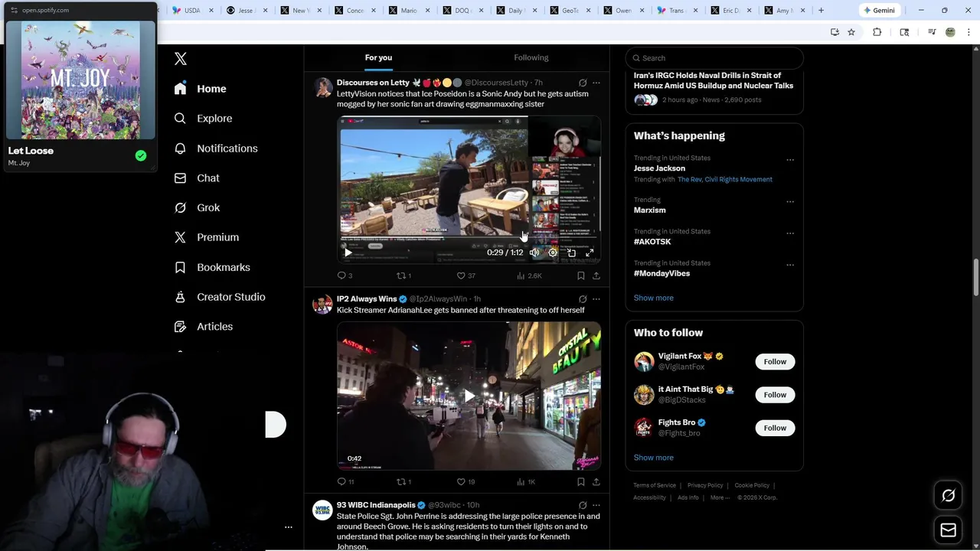This screenshot has width=980, height=551.
Task: Open 93 WIBC Indianapolis profile name
Action: coord(376,505)
